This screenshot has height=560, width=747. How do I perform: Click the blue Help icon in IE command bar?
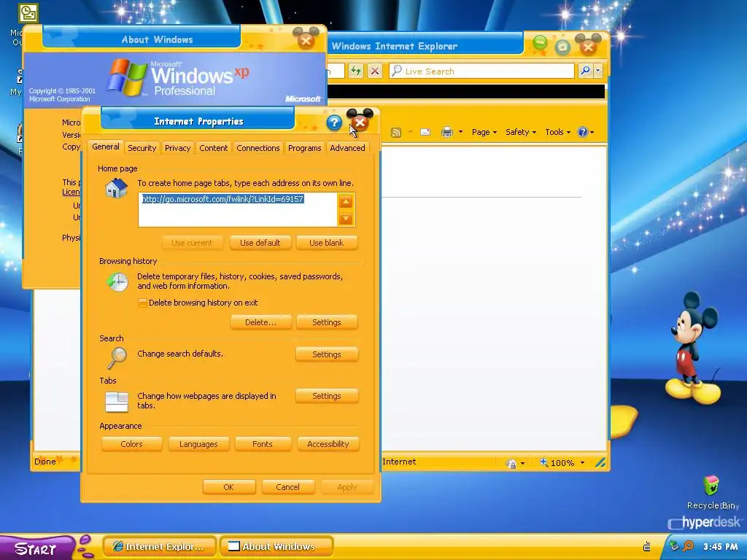pos(582,132)
